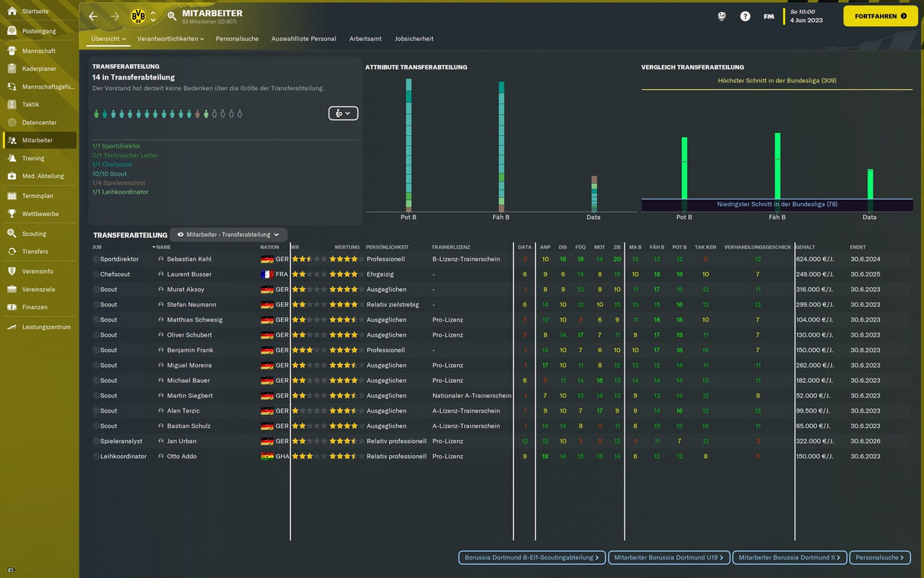Open the Datencenter
The image size is (924, 578).
coord(40,123)
